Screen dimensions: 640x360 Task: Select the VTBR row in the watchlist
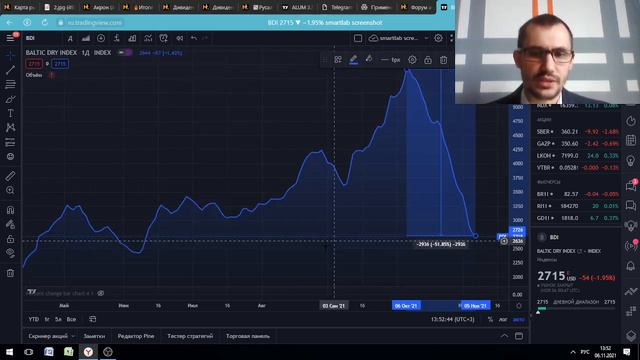[x=577, y=167]
